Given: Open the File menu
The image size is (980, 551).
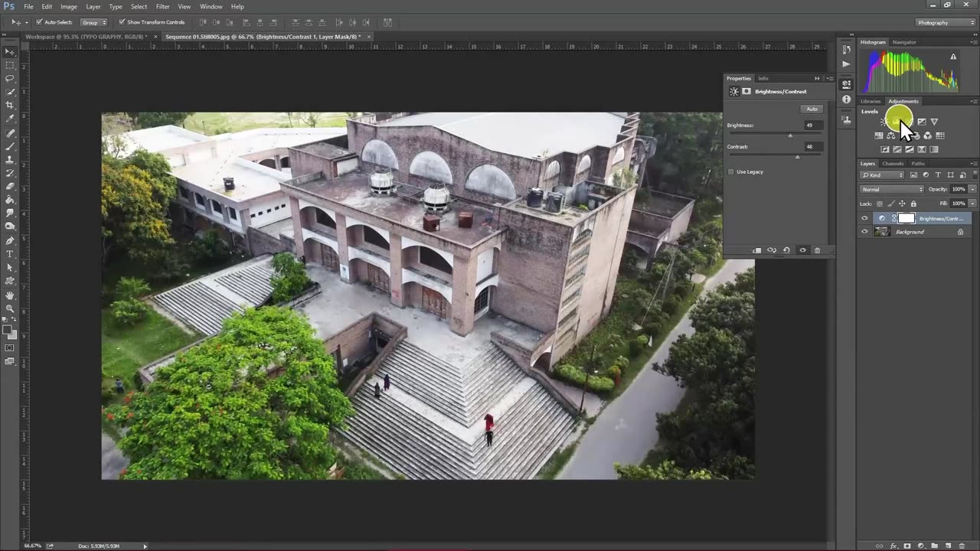Looking at the screenshot, I should pyautogui.click(x=28, y=6).
